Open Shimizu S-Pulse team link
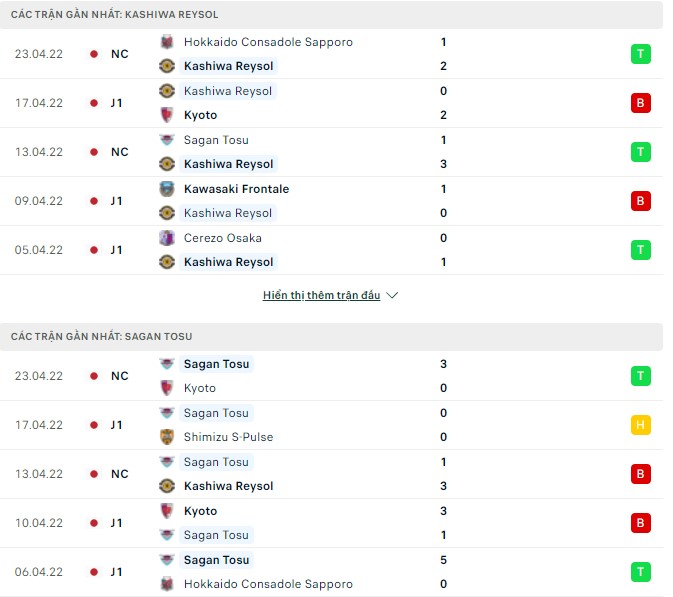Image resolution: width=673 pixels, height=597 pixels. 229,437
